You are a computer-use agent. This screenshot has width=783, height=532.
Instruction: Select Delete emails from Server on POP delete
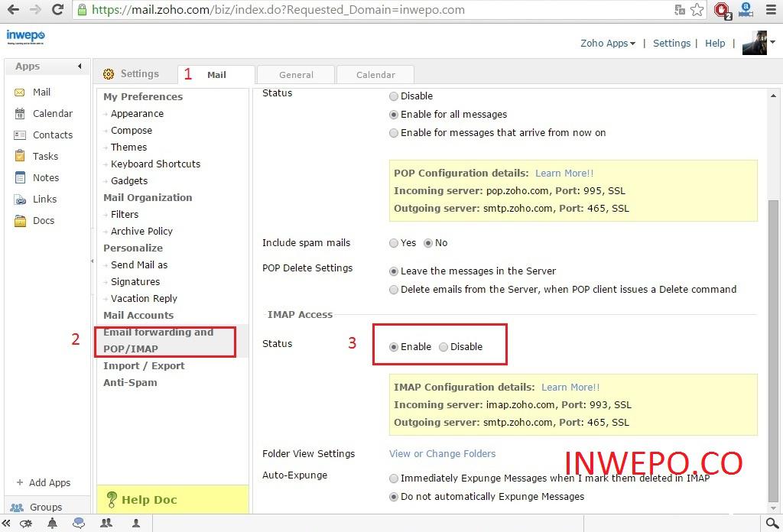coord(394,290)
